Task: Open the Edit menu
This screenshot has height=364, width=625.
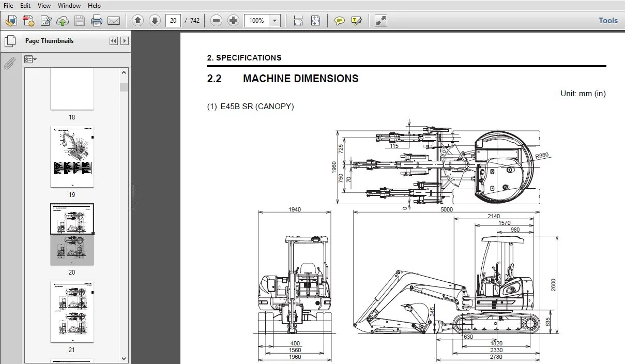Action: tap(25, 5)
